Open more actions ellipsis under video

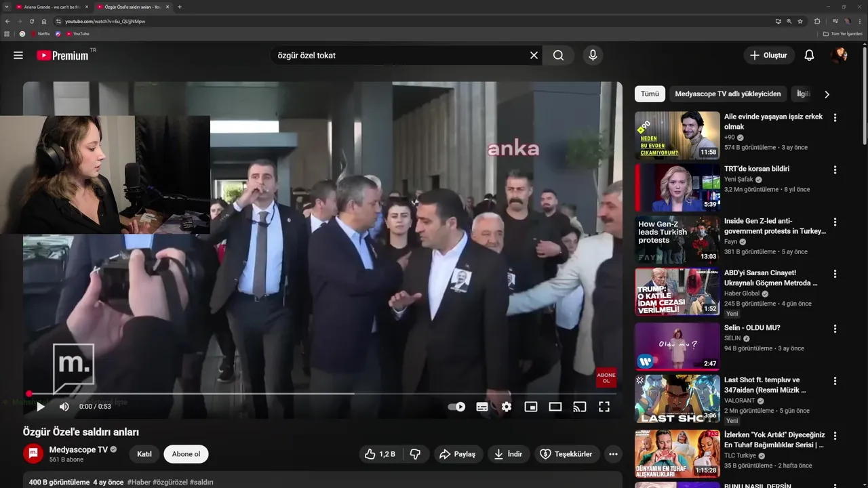tap(614, 454)
